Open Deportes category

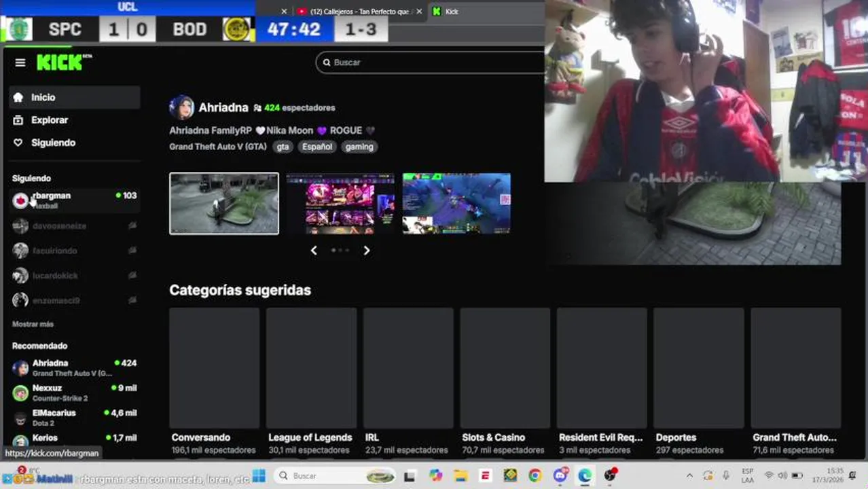699,382
